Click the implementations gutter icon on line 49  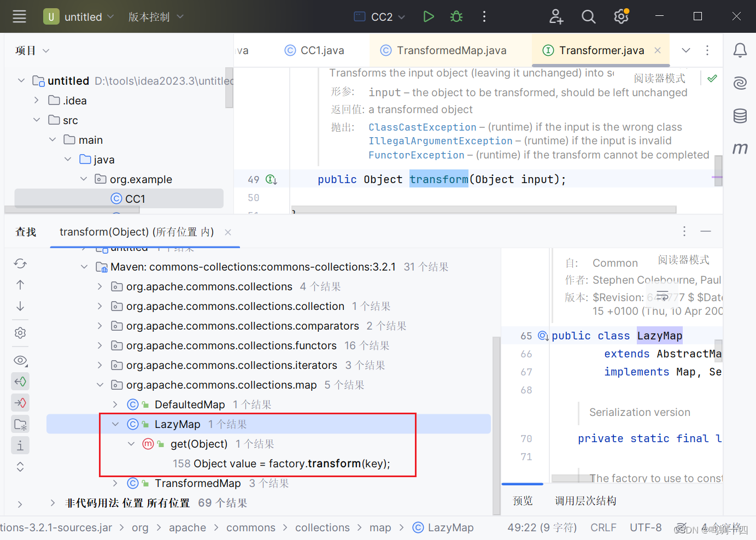271,179
